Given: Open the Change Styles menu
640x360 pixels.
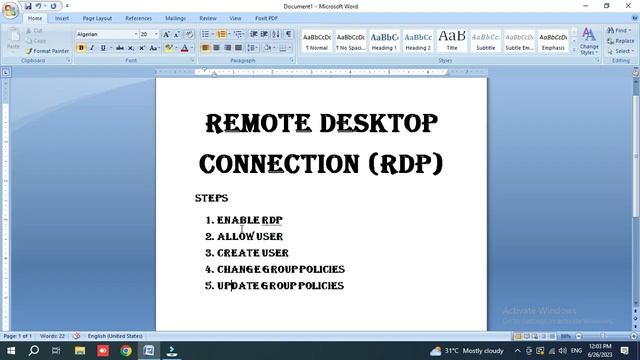Looking at the screenshot, I should point(589,41).
